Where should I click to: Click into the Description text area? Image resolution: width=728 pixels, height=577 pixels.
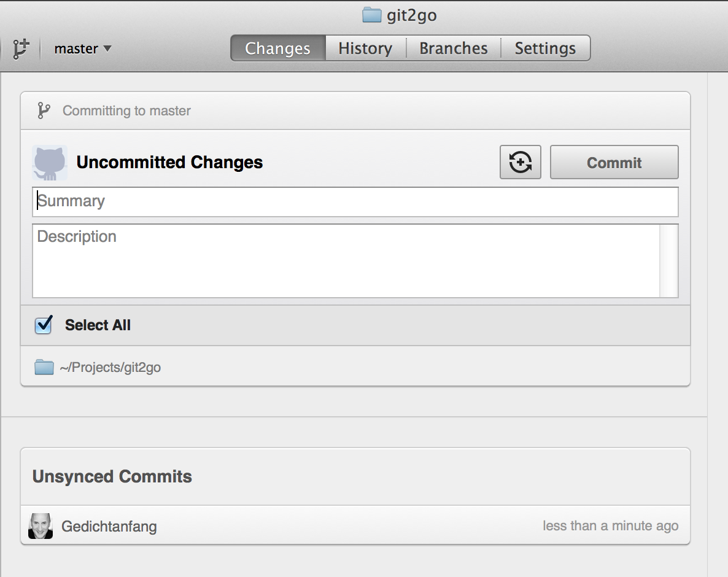pos(346,260)
